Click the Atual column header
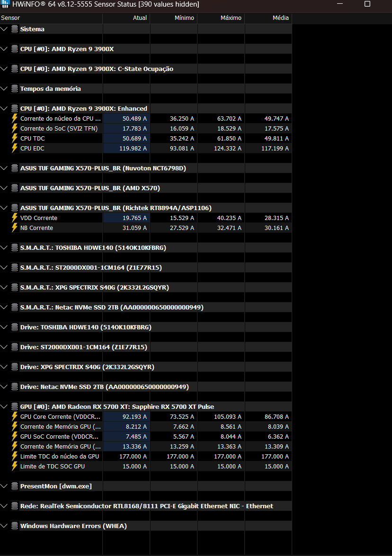This screenshot has width=392, height=556. (126, 18)
